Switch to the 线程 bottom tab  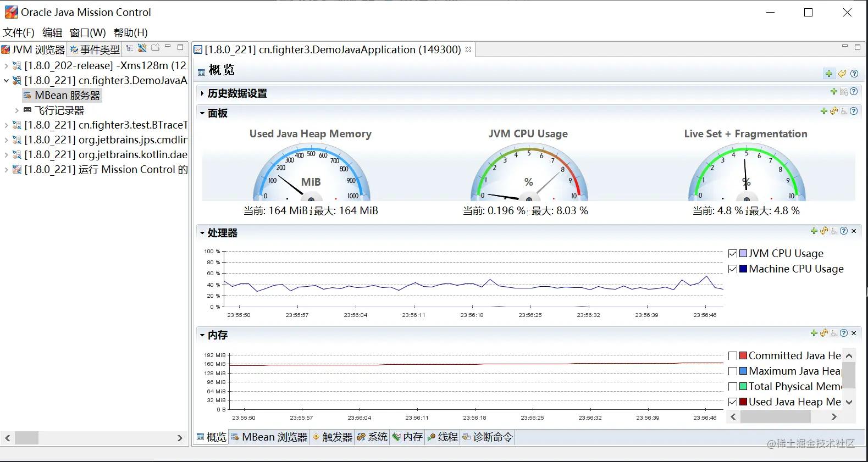443,437
